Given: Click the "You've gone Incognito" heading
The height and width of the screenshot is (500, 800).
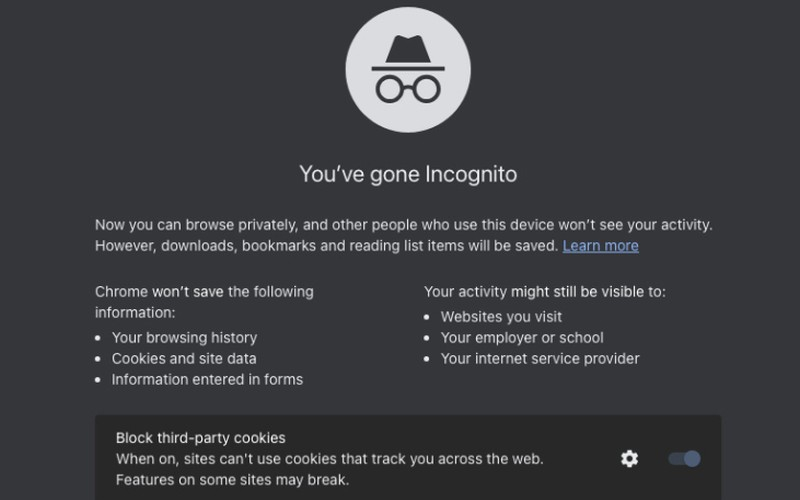Looking at the screenshot, I should click(x=408, y=174).
